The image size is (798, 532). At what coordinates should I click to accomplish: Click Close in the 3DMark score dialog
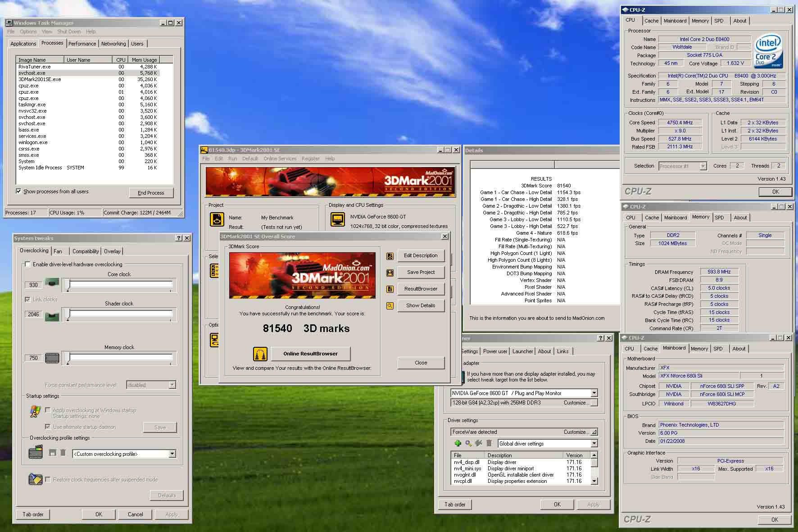coord(421,363)
